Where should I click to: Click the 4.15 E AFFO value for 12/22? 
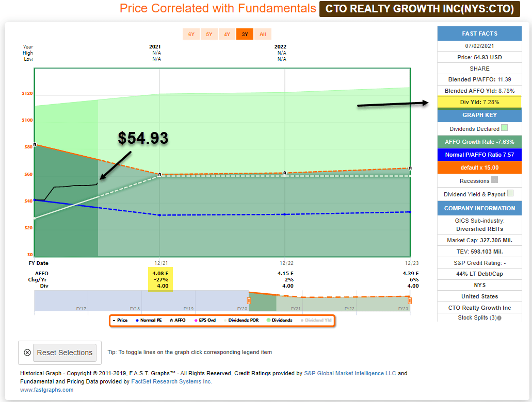(285, 273)
